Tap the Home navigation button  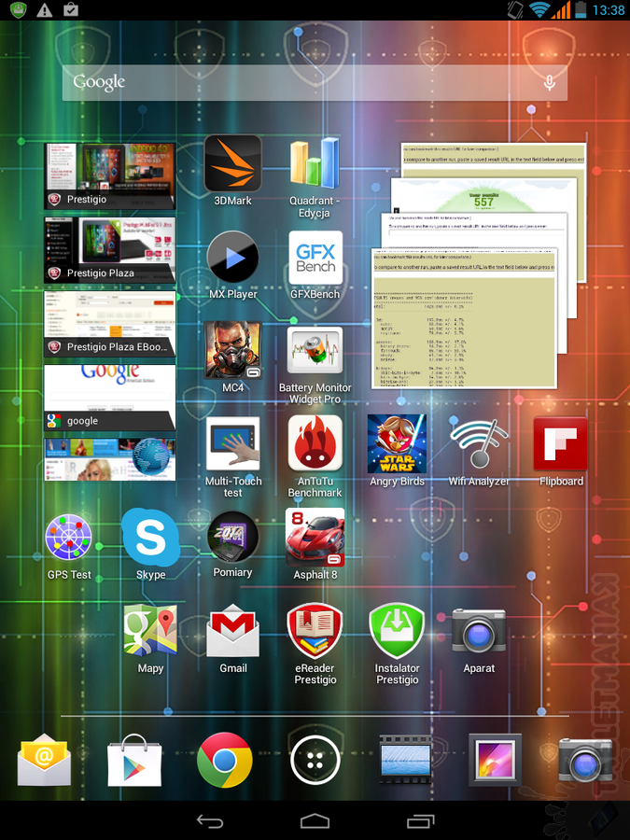tap(315, 820)
